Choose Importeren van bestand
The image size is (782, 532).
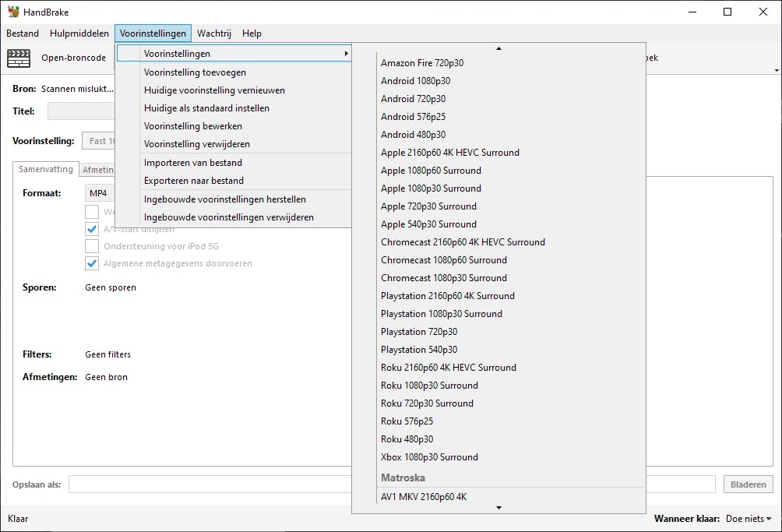[193, 163]
